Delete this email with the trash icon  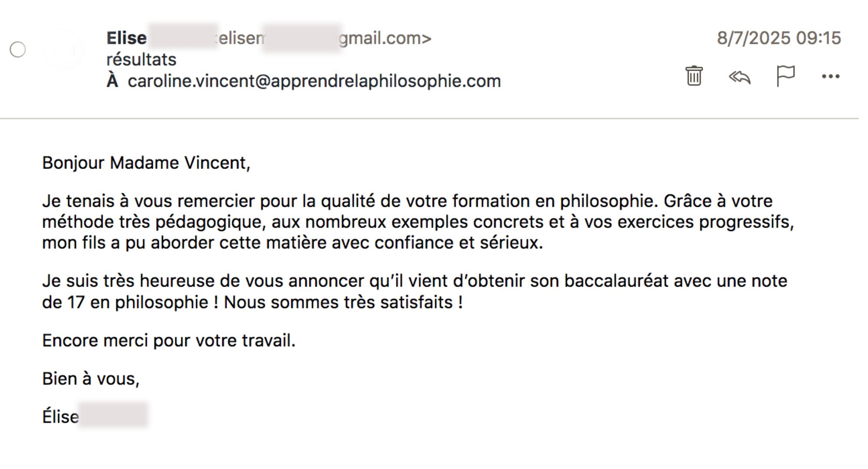pyautogui.click(x=694, y=76)
